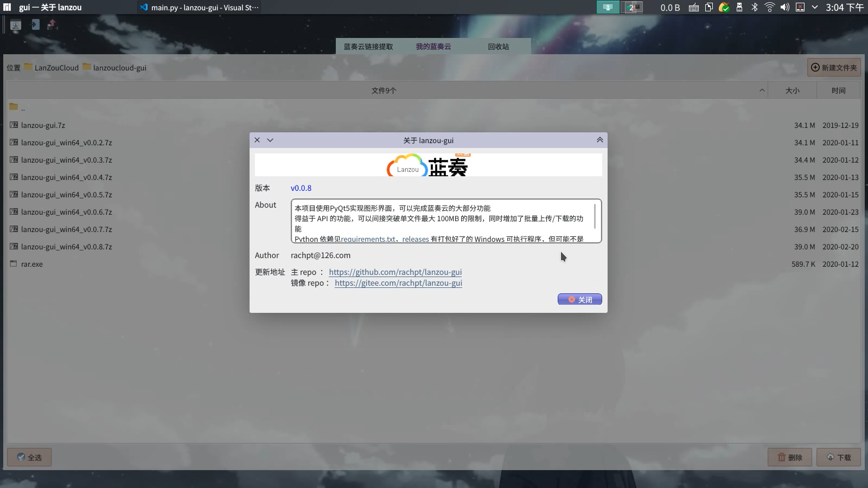Image resolution: width=868 pixels, height=488 pixels.
Task: Switch to virtual desktop 1 in the pager
Action: [x=608, y=7]
